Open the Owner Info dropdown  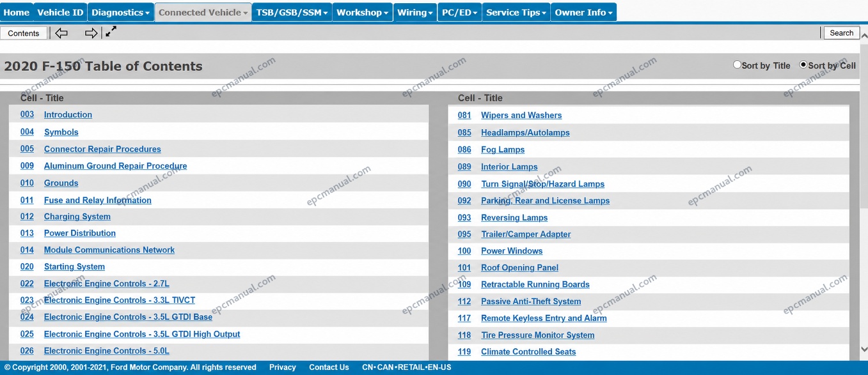tap(583, 12)
